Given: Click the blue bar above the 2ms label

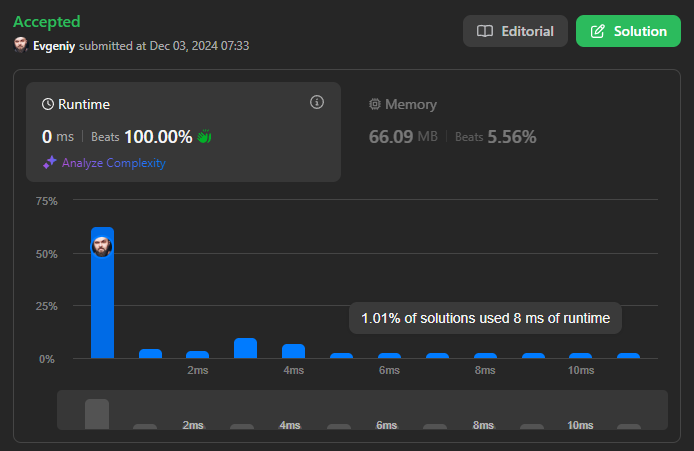Looking at the screenshot, I should 198,354.
